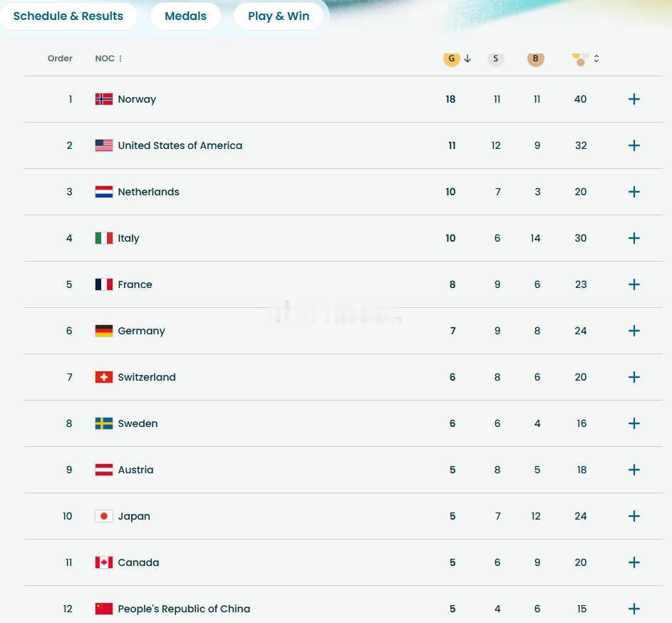Screen dimensions: 672x623
Task: Click the Switzerland flag icon
Action: click(104, 377)
